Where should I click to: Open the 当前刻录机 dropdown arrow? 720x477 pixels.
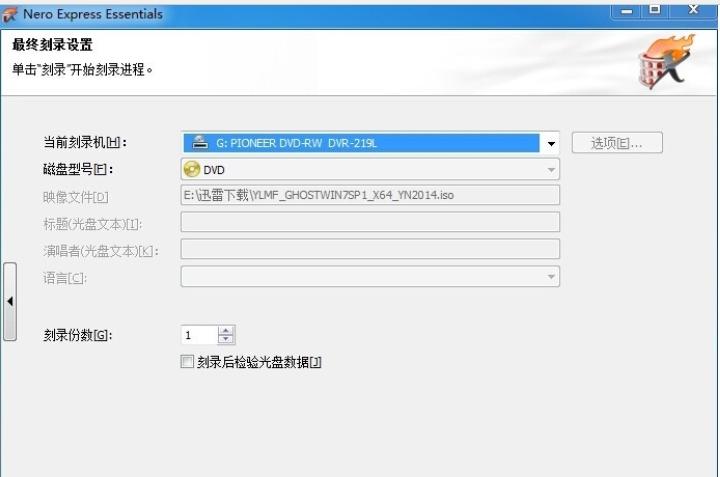point(551,144)
